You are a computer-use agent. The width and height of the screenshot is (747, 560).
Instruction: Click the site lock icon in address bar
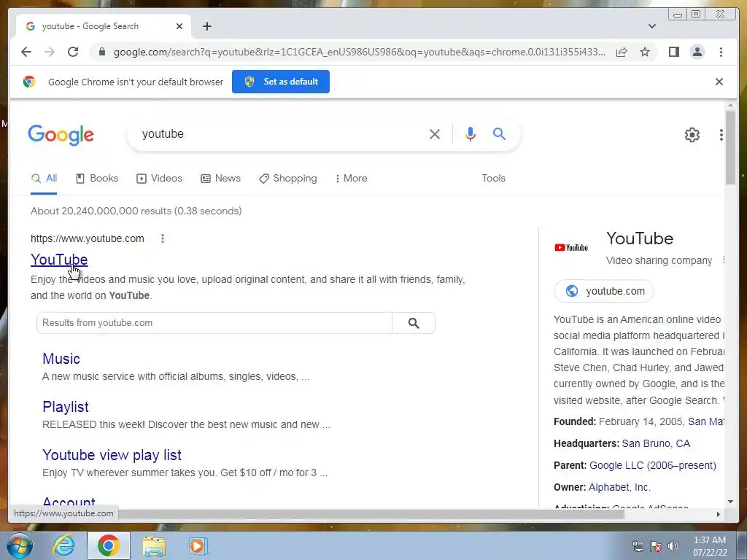click(102, 52)
